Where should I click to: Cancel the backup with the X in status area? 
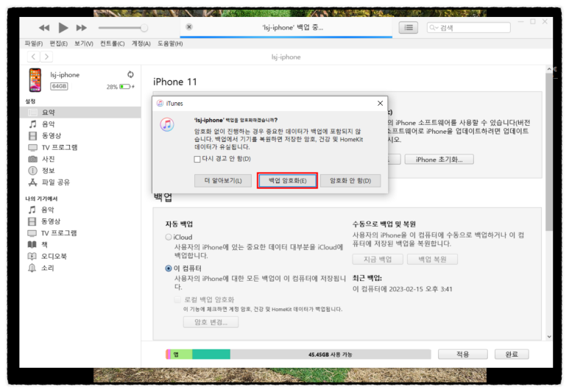pyautogui.click(x=189, y=26)
